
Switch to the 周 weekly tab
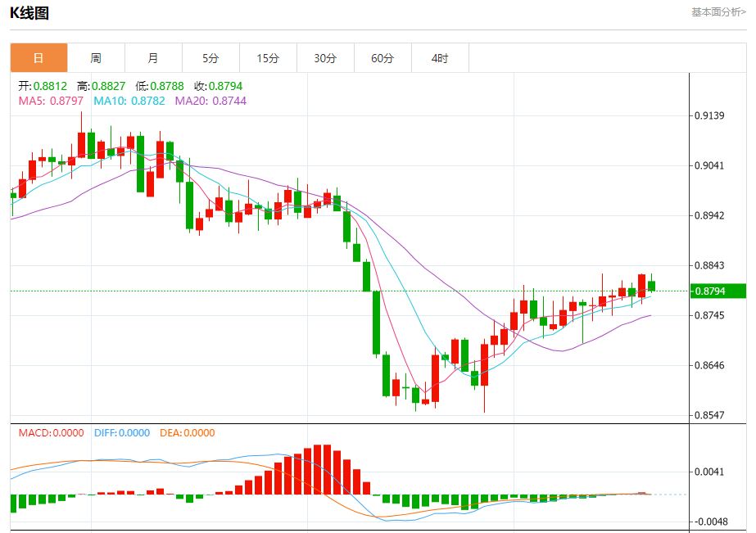[x=96, y=58]
